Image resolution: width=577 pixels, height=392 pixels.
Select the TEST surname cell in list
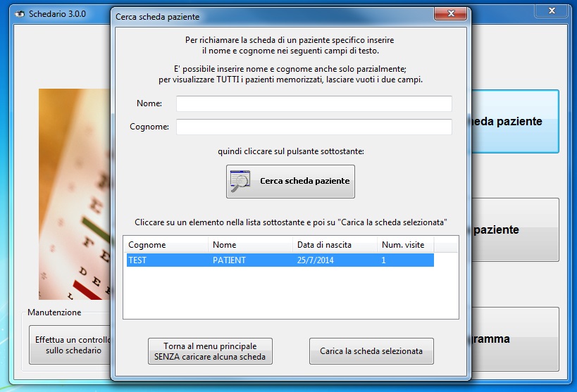click(x=166, y=260)
